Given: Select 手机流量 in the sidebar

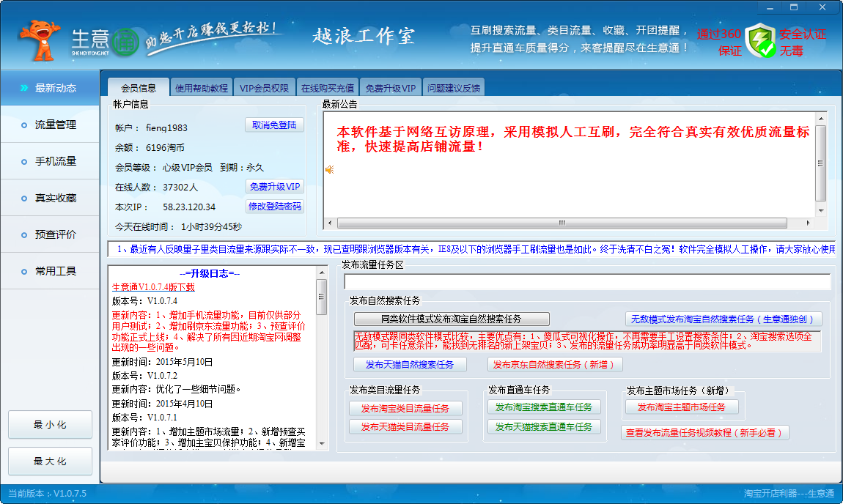Looking at the screenshot, I should [50, 161].
